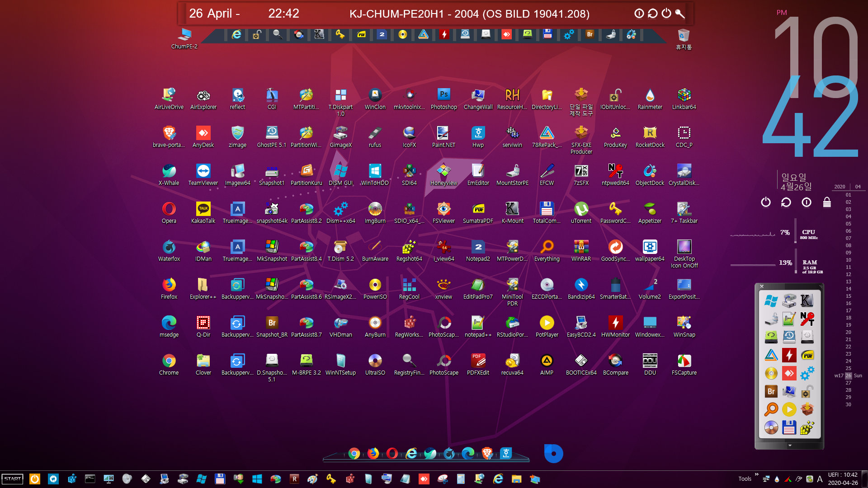Open the ImgBurn desktop icon
The image size is (868, 488).
tap(375, 213)
